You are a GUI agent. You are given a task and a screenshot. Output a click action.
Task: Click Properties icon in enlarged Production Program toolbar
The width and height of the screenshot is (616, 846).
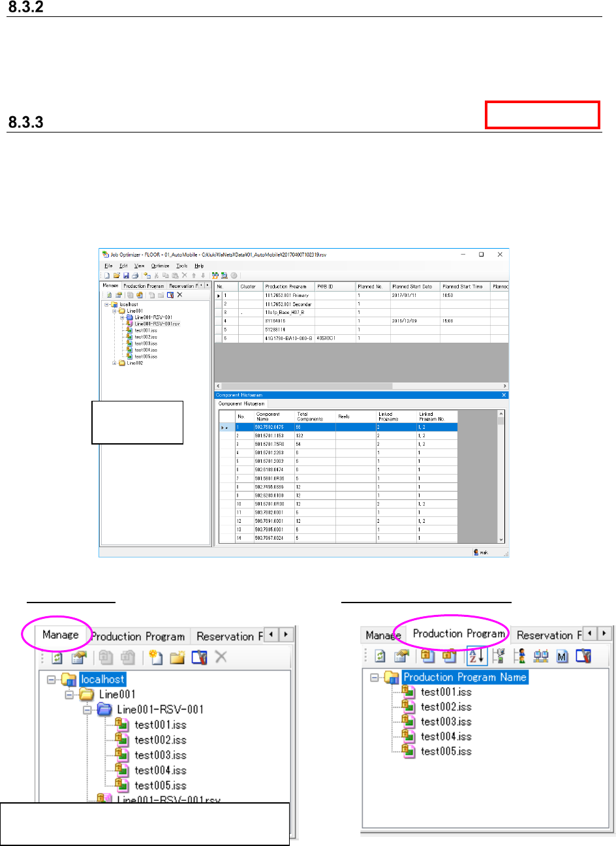click(402, 656)
